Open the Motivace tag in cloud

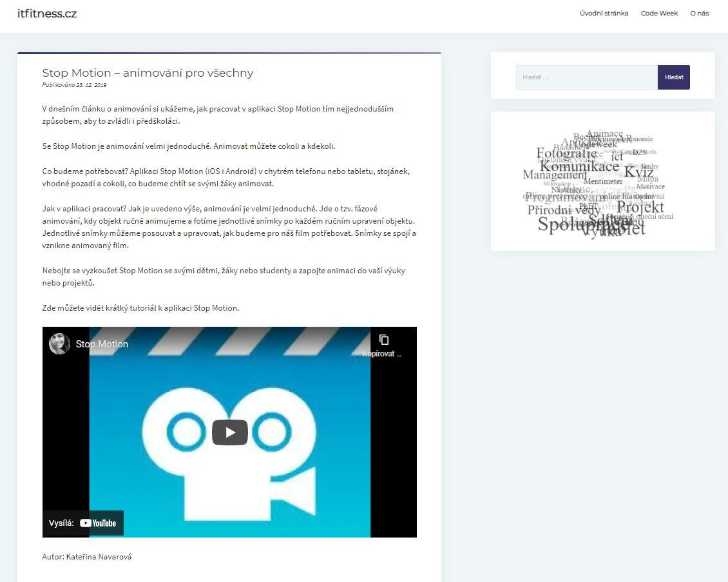point(650,187)
